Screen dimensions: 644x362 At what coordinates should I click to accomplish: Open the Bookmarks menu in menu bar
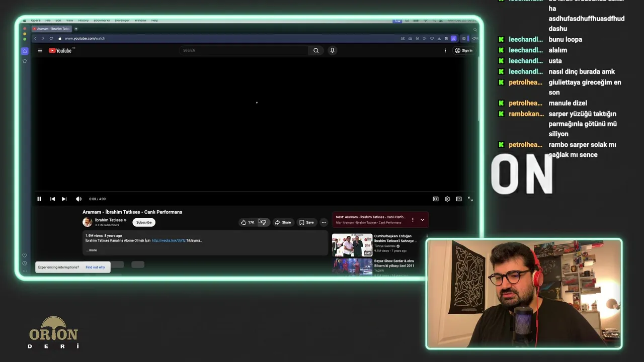tap(102, 21)
